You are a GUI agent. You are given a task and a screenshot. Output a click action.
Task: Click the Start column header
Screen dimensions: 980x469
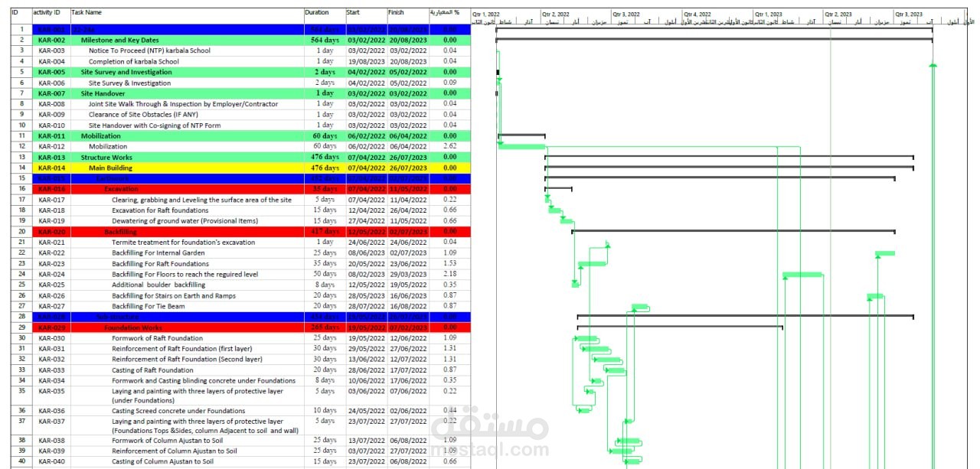point(353,13)
